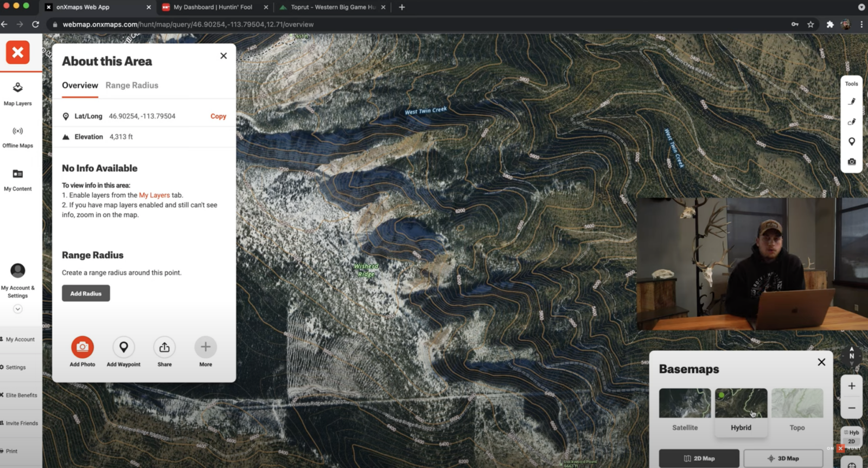Open the My Dashboard Huntin' Fool browser tab
Screen dimensions: 868x468
pyautogui.click(x=213, y=7)
